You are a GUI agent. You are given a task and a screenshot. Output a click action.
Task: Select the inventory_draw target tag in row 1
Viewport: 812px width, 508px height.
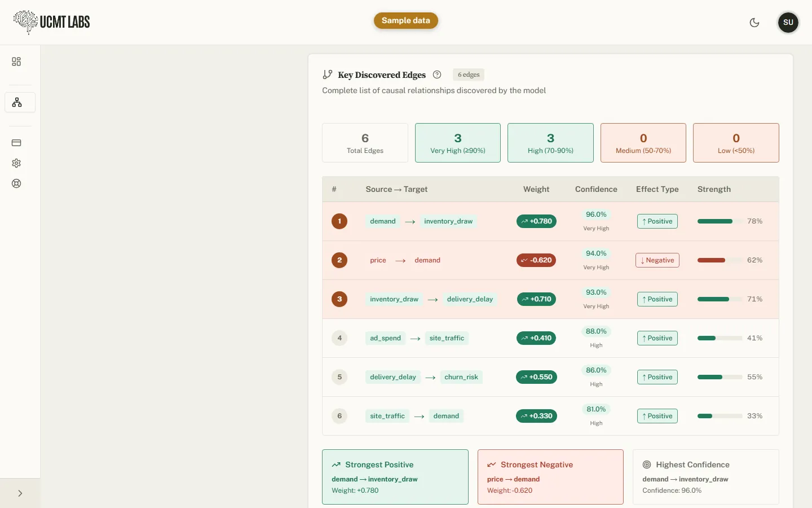point(448,221)
